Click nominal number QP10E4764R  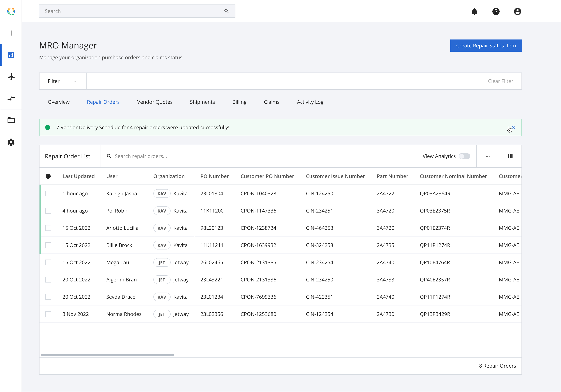435,263
